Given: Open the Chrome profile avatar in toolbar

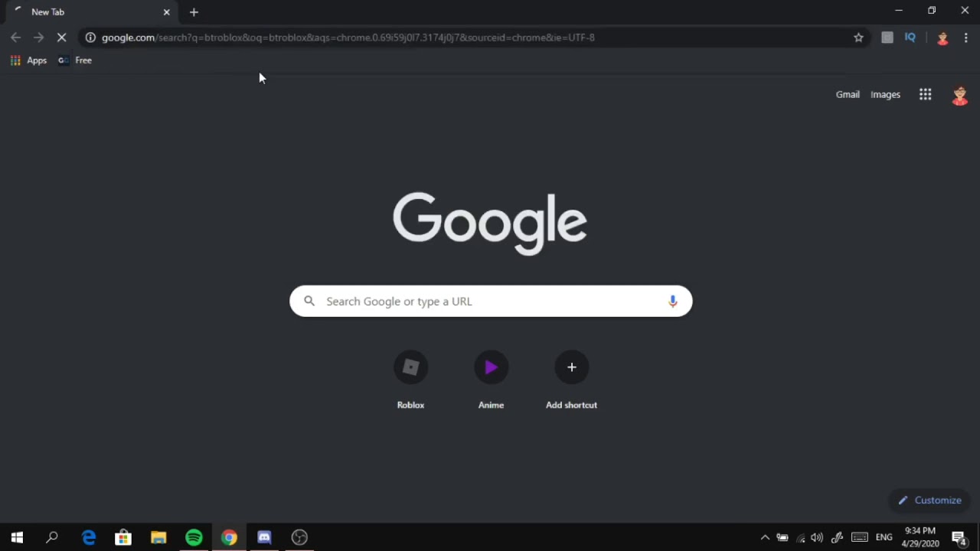Looking at the screenshot, I should coord(942,37).
